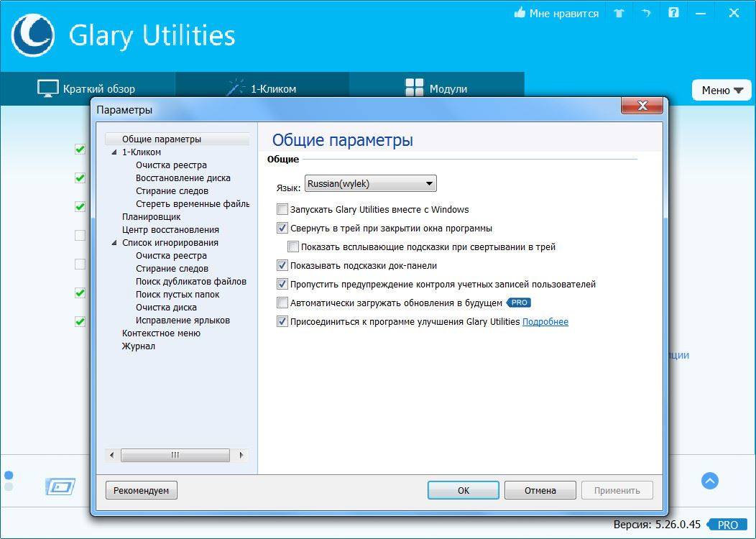Open help via the question mark icon
Screen dimensions: 756x539
pyautogui.click(x=673, y=13)
